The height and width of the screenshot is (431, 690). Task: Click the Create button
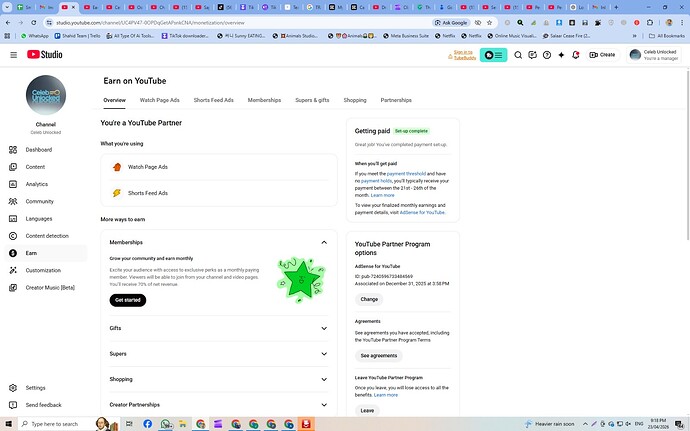602,55
